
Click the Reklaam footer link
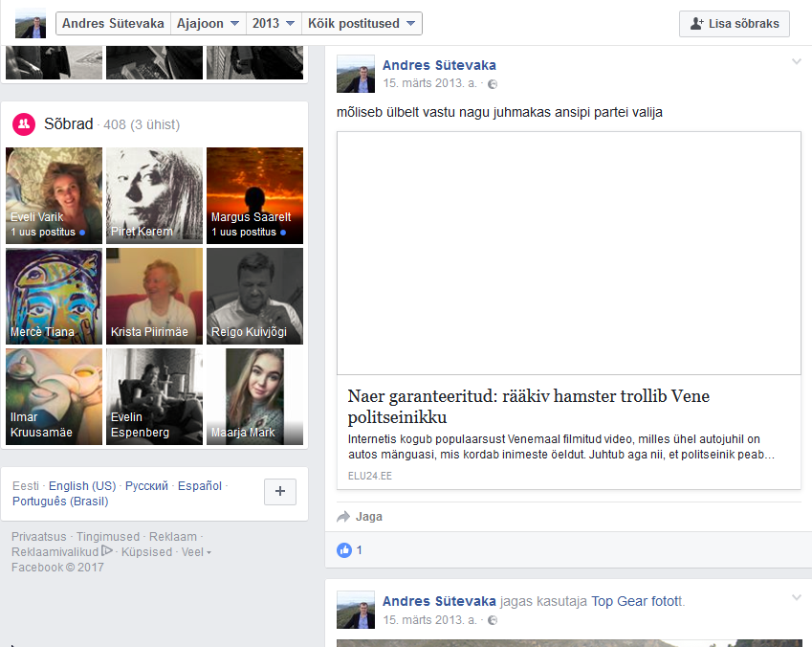coord(173,537)
